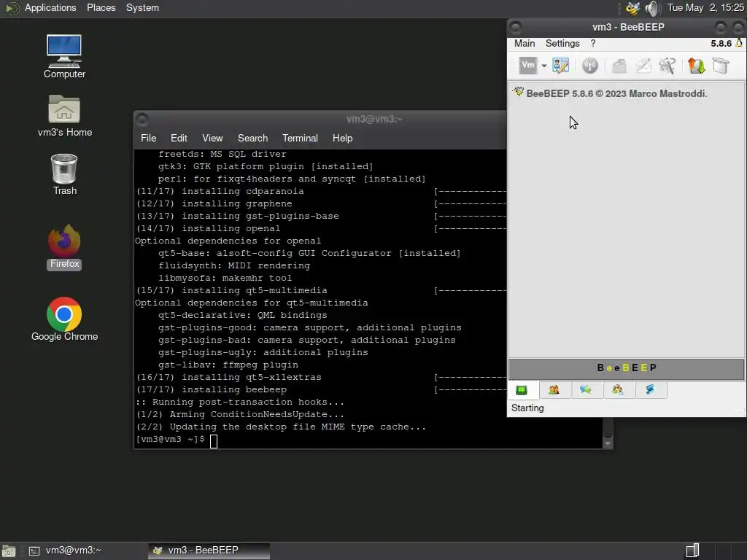Click the round menu button on BeeBEEP title bar's left
This screenshot has width=747, height=560.
click(x=516, y=27)
